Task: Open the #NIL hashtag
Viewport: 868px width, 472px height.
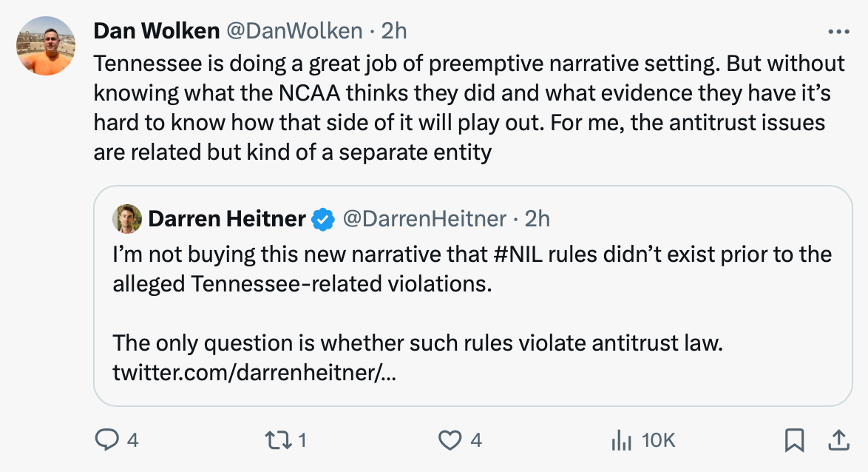Action: coord(515,254)
